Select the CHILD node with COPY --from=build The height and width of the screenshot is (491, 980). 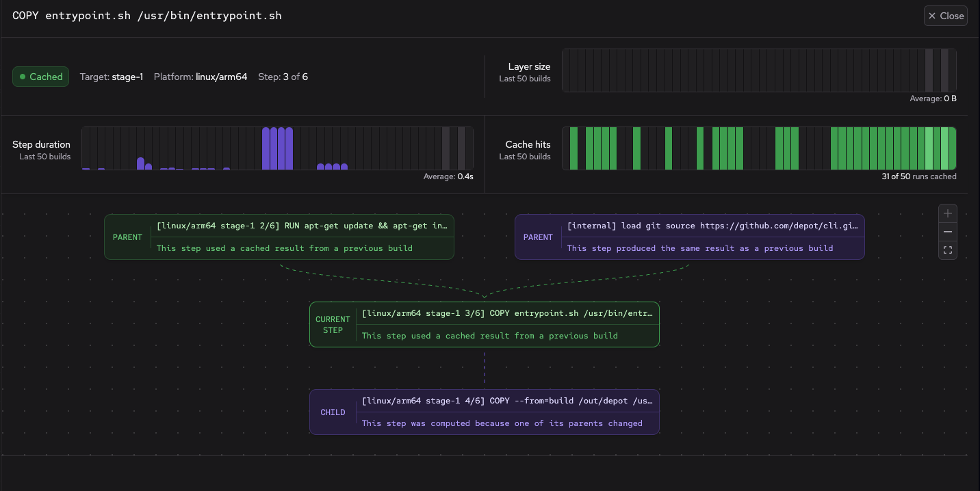point(484,412)
